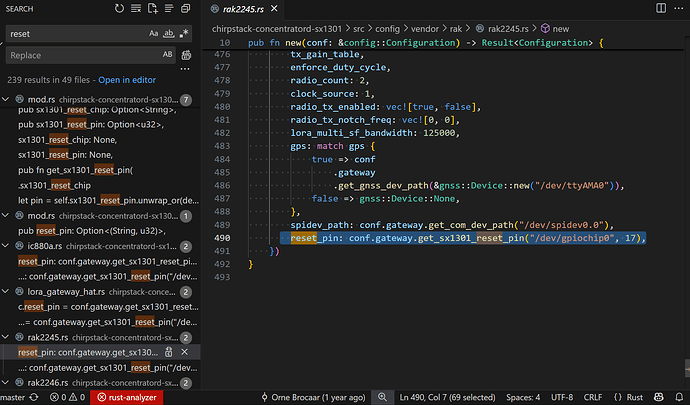Toggle search details ellipsis

[x=185, y=69]
